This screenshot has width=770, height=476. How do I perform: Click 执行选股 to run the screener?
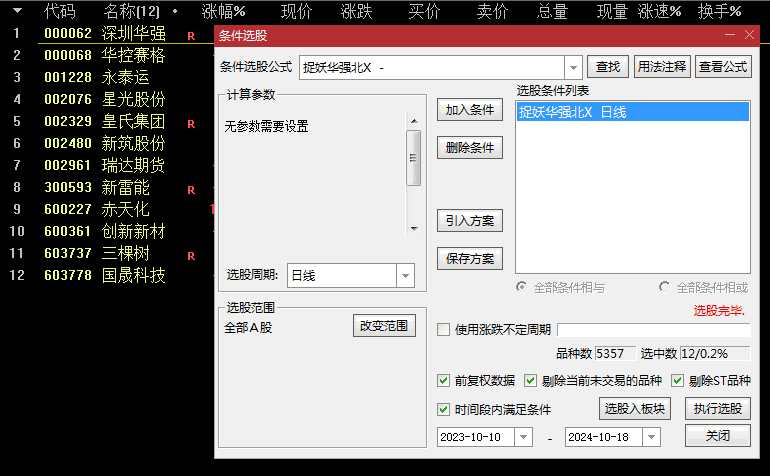pos(718,409)
